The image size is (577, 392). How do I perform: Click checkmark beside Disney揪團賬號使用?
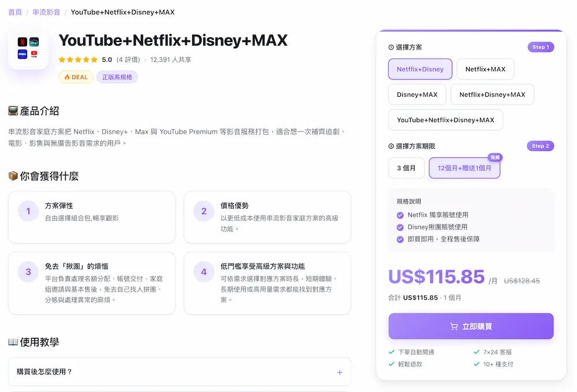(400, 227)
